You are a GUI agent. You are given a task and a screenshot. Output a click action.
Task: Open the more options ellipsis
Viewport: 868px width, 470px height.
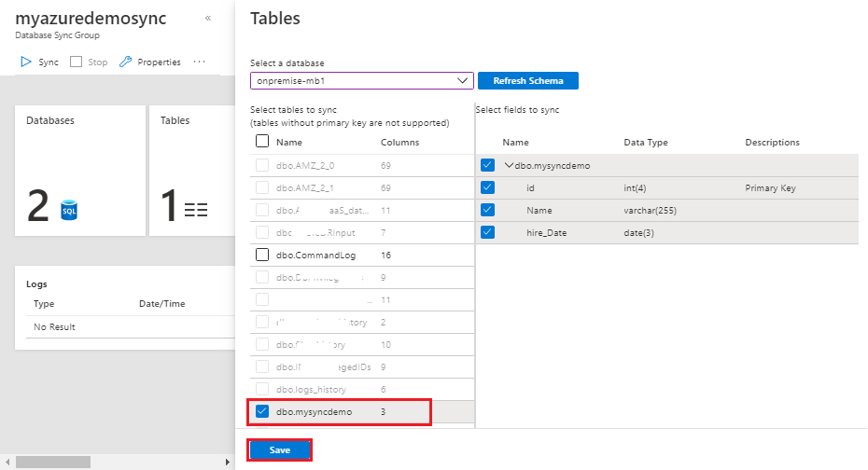pyautogui.click(x=199, y=62)
